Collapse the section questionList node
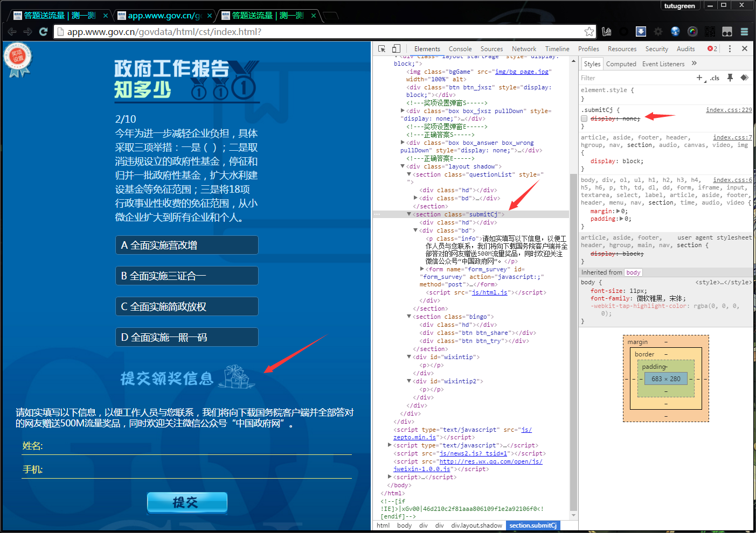 pos(409,174)
